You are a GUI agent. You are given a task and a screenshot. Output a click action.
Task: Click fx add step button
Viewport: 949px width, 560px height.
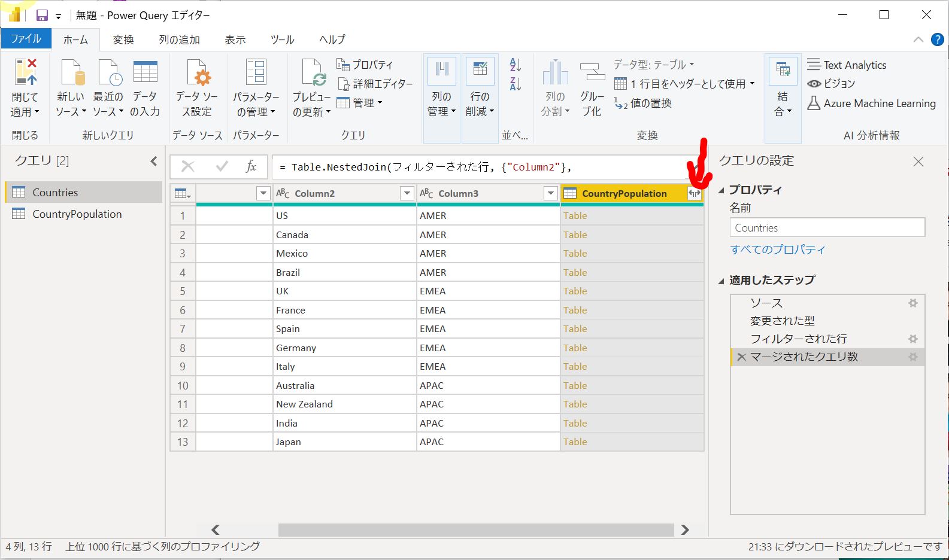[x=251, y=166]
